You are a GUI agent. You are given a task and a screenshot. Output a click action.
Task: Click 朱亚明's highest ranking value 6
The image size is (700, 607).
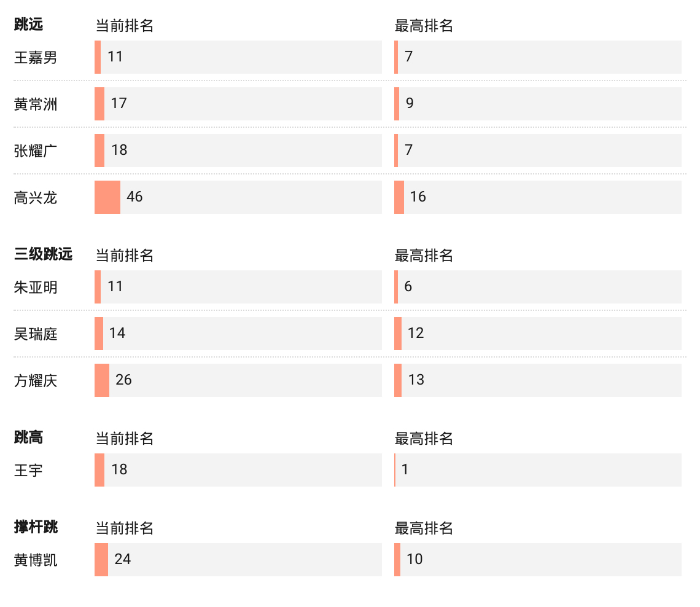408,286
